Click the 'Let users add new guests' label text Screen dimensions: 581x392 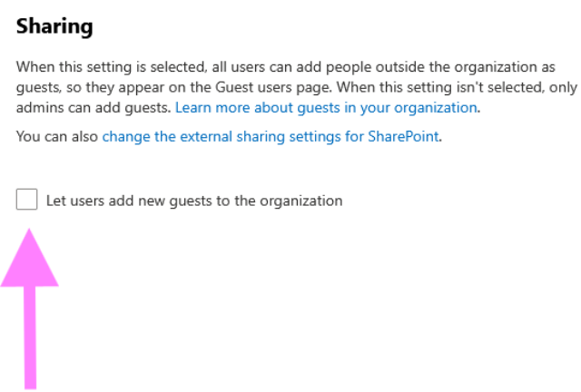point(194,201)
